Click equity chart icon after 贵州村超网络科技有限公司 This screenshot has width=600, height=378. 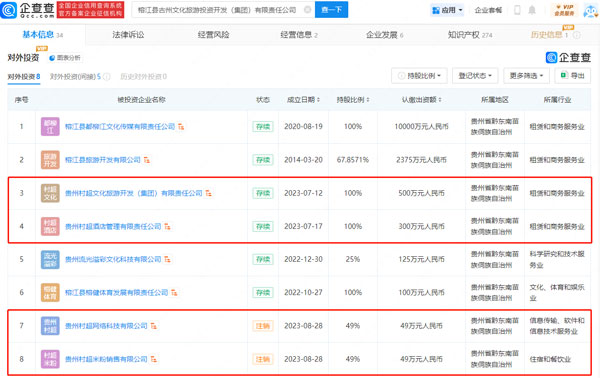pyautogui.click(x=153, y=326)
